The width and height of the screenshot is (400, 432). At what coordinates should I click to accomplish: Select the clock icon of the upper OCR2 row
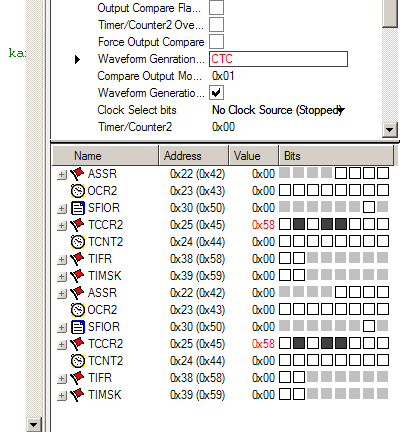78,191
